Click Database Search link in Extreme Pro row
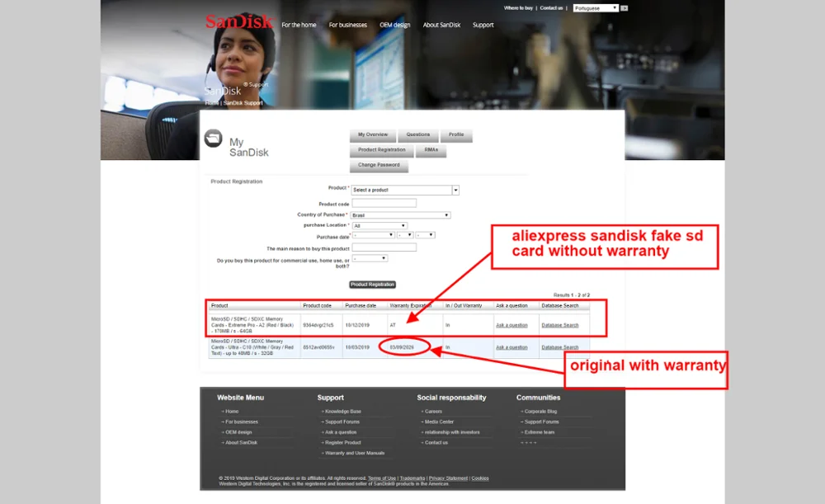 pyautogui.click(x=560, y=326)
